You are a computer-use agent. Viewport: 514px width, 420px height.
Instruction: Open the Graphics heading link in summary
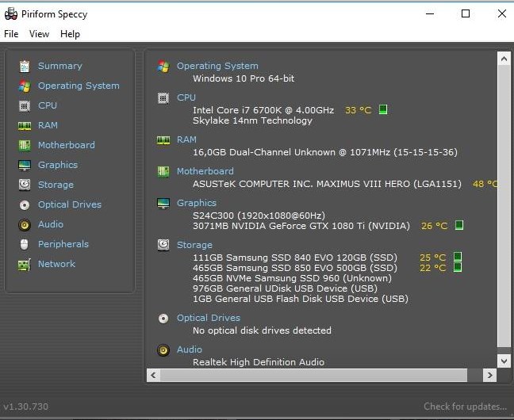[x=197, y=203]
